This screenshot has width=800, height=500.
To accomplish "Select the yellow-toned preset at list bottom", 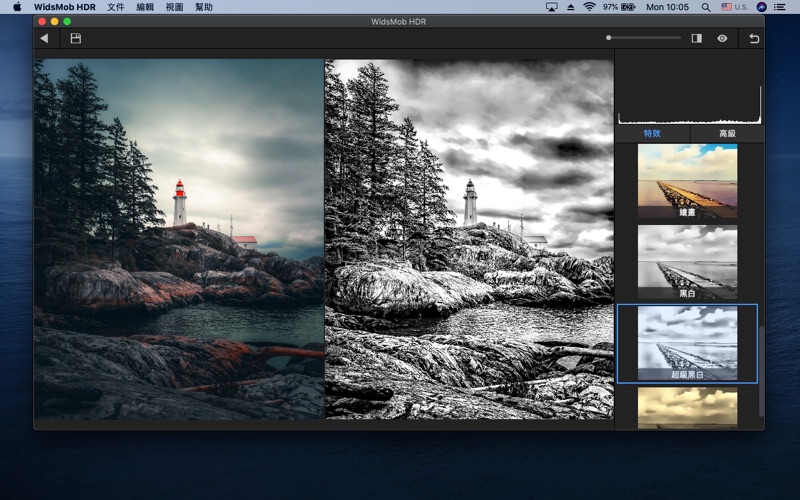I will [687, 408].
